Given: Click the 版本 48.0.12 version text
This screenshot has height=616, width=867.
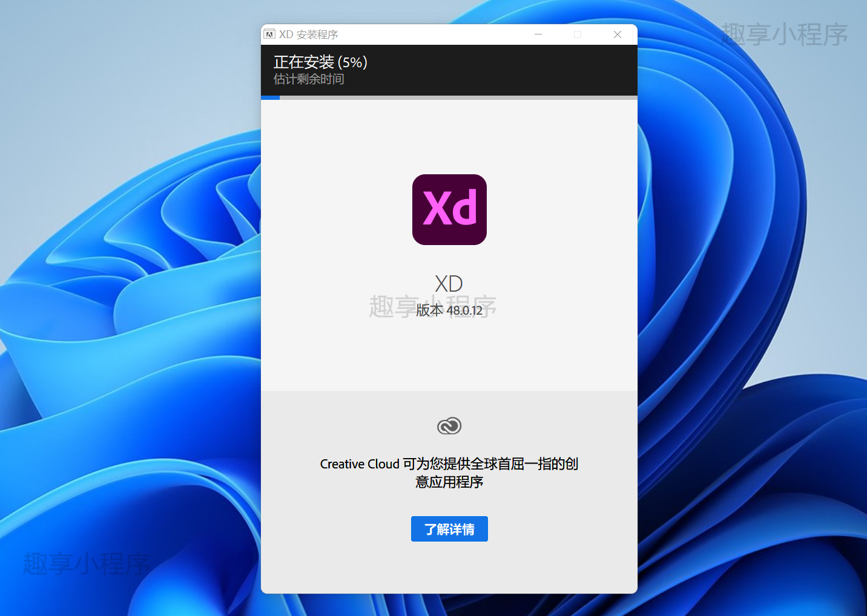Looking at the screenshot, I should [449, 310].
